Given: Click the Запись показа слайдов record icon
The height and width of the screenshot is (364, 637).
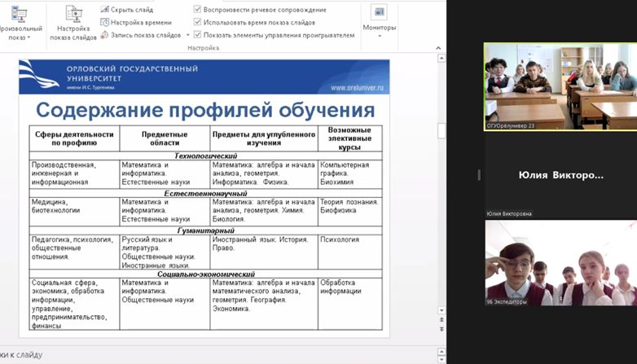Looking at the screenshot, I should tap(106, 35).
